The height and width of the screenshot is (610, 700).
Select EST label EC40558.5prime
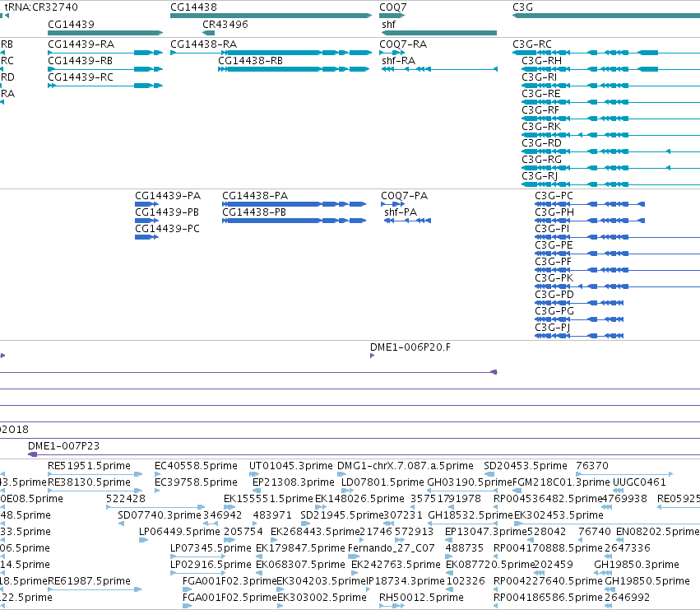point(196,466)
